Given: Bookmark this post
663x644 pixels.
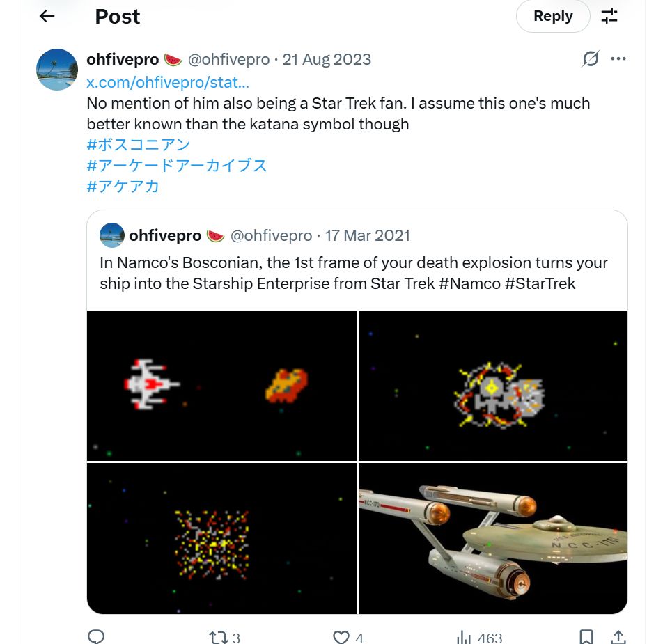Looking at the screenshot, I should [x=586, y=636].
